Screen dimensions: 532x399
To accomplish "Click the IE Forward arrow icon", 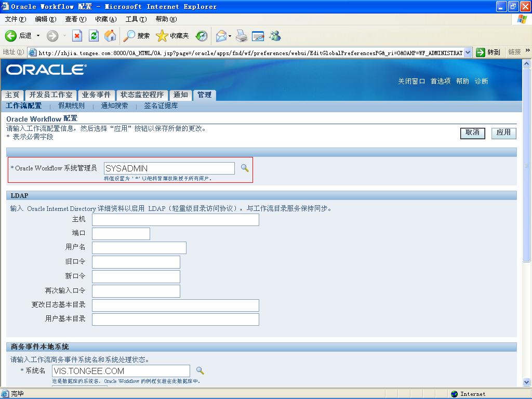I will (52, 36).
